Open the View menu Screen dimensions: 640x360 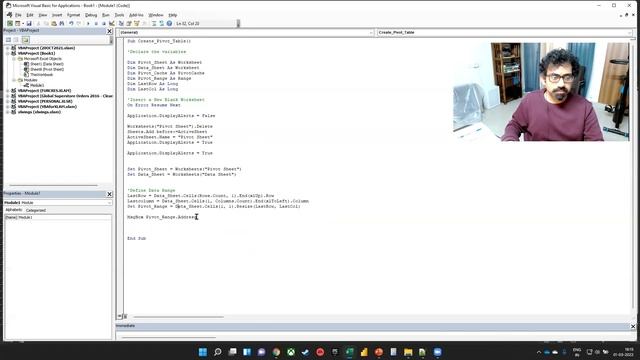coord(42,15)
